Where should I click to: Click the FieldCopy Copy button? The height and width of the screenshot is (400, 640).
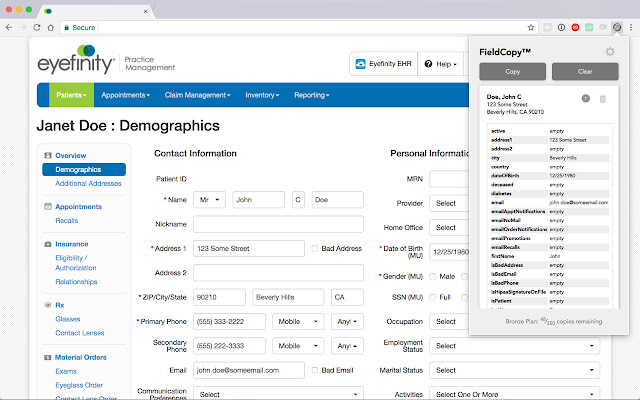pos(513,71)
